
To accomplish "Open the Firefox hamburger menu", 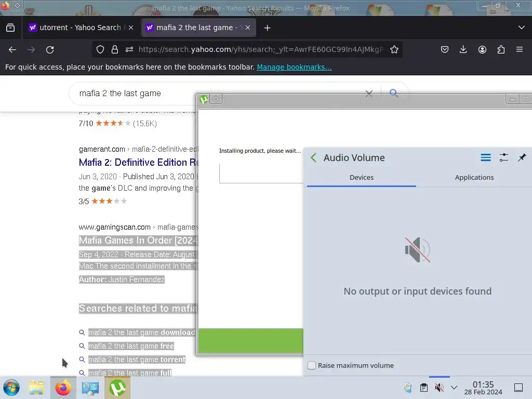I will click(520, 49).
